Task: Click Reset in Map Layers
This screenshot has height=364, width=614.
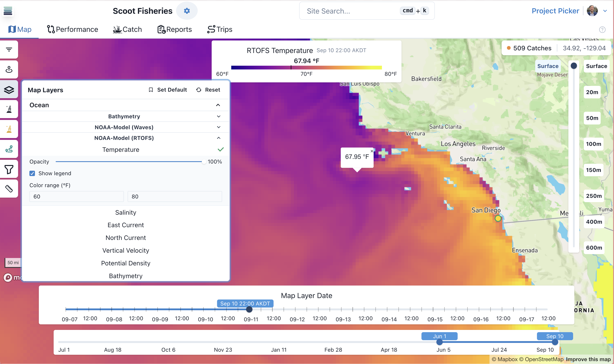Action: click(208, 90)
